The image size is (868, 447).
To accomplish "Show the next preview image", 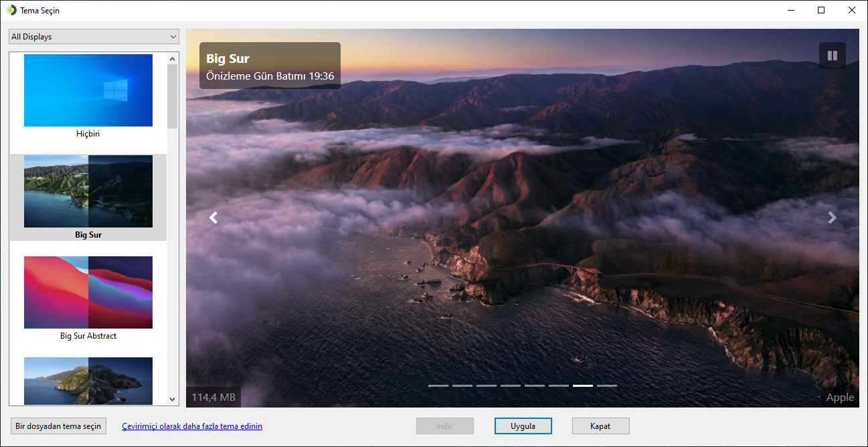I will [832, 217].
